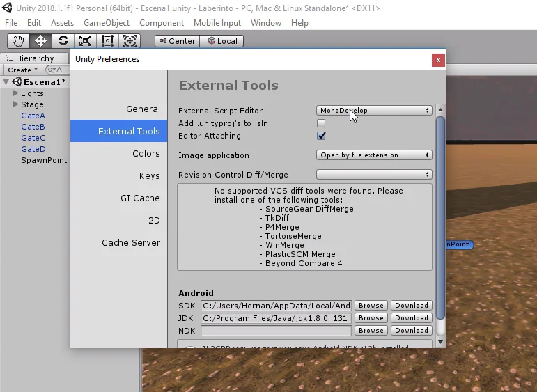Select the Cache Server preferences section
Viewport: 537px width, 392px height.
(x=118, y=242)
